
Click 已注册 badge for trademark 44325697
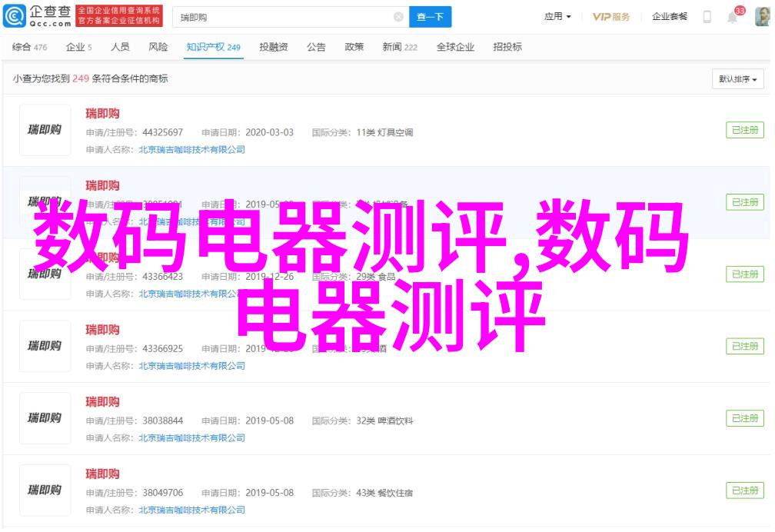tap(745, 130)
